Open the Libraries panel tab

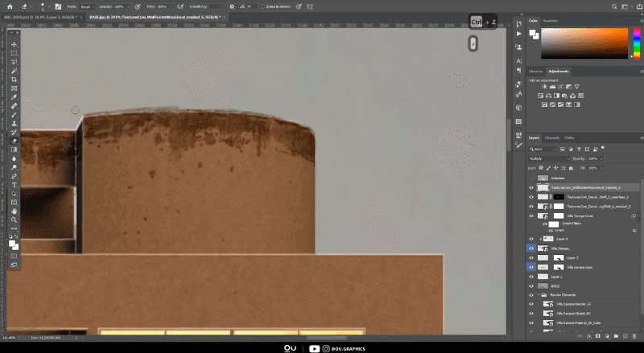coord(536,72)
